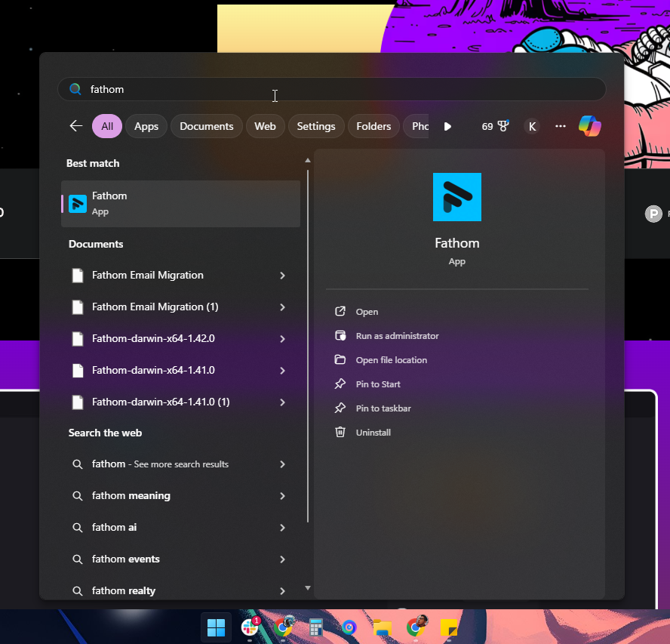Choose Run as administrator for Fathom
This screenshot has height=644, width=670.
(x=397, y=336)
